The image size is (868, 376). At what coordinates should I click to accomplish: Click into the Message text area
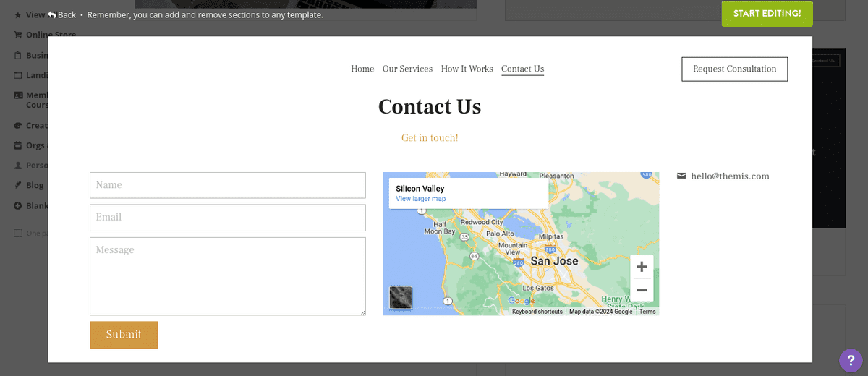(228, 276)
